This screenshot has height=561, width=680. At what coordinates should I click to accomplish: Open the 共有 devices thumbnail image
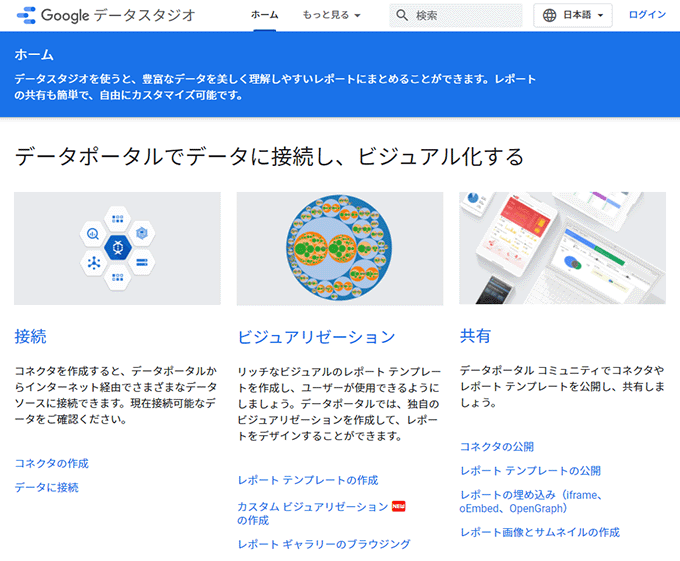point(562,248)
